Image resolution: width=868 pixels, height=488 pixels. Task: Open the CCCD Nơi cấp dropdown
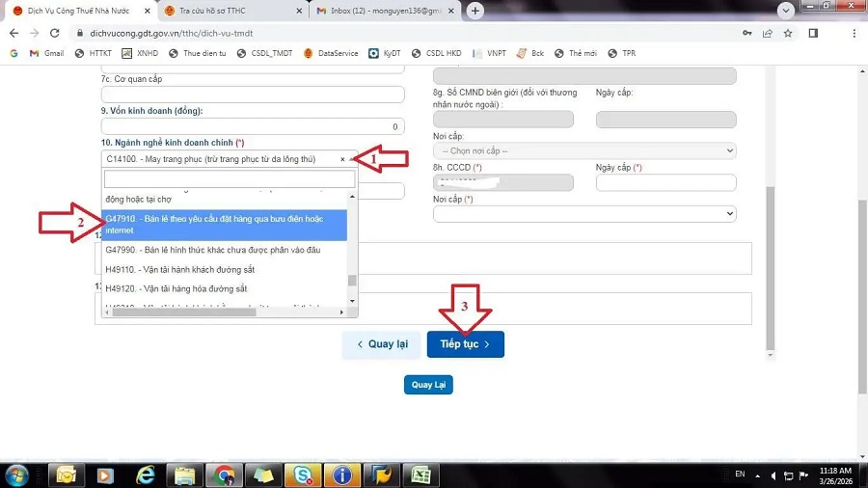pyautogui.click(x=584, y=213)
